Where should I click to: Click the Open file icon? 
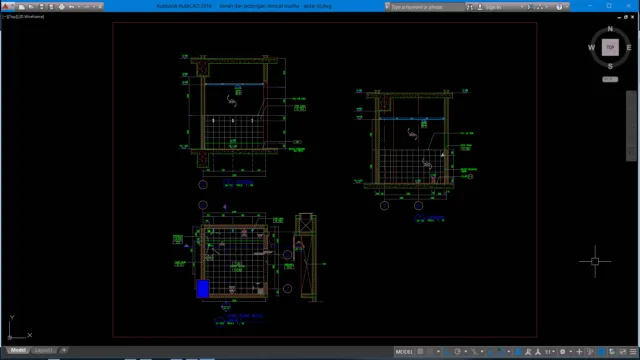(x=31, y=7)
